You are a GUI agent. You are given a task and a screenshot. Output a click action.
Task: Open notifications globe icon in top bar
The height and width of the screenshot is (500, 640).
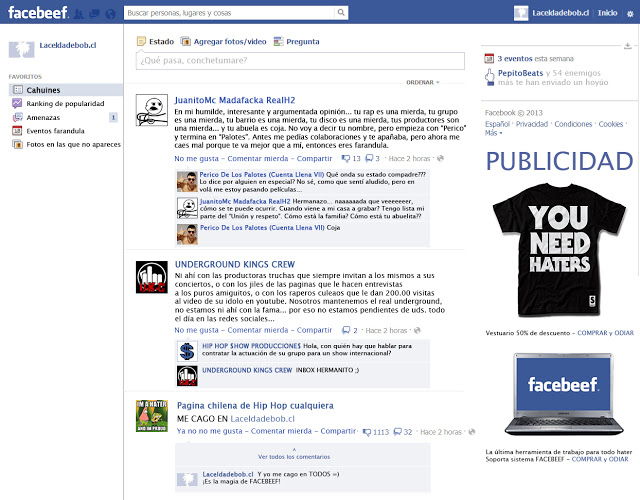(x=110, y=14)
